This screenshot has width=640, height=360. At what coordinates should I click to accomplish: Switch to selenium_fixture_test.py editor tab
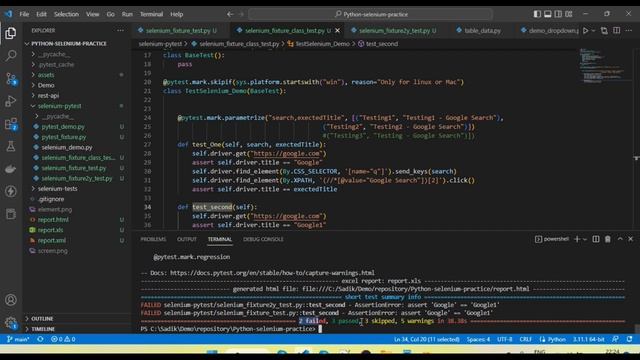[x=178, y=31]
